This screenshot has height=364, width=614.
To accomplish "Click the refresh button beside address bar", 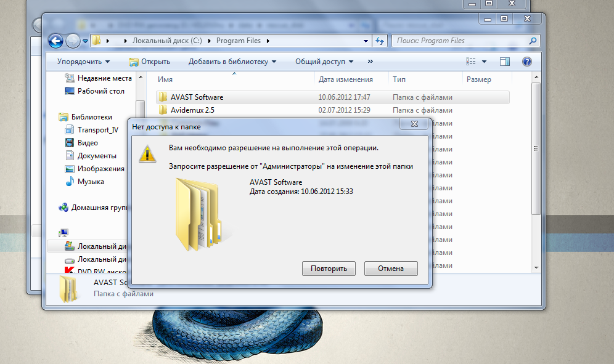I will coord(380,41).
